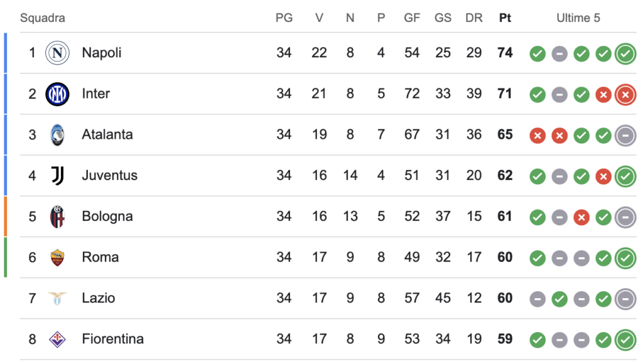The width and height of the screenshot is (643, 364).
Task: Click the Ultime 5 column header
Action: pos(578,18)
